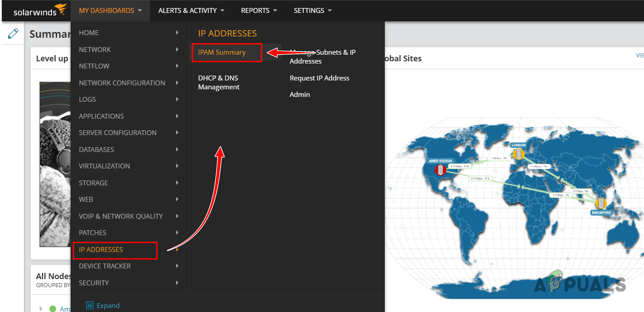The width and height of the screenshot is (644, 312).
Task: Open Manage Subnets & IP Addresses
Action: 323,56
